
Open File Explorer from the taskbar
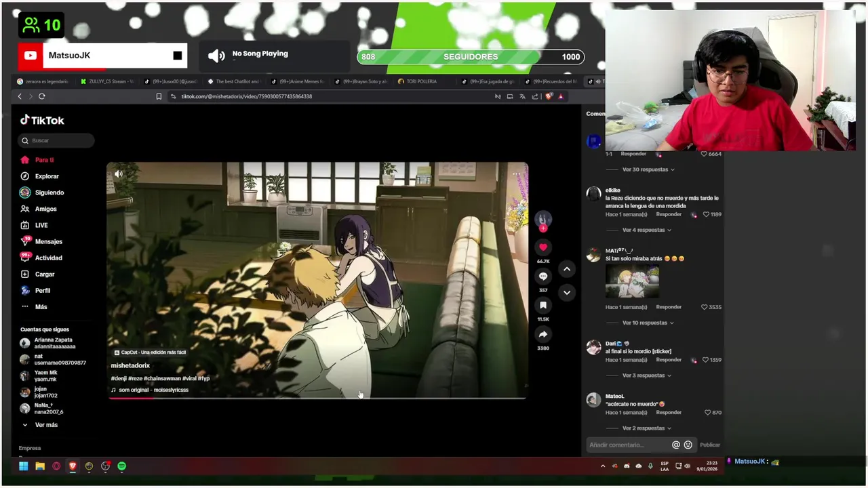40,466
